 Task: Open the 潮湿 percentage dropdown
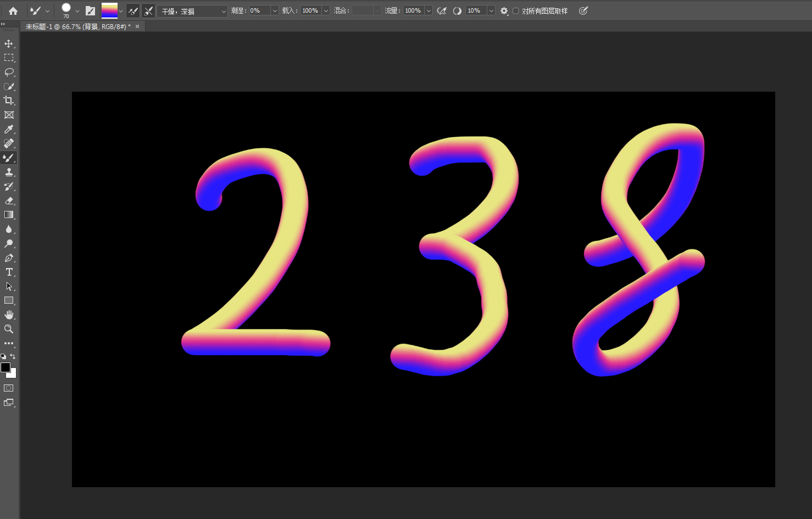[x=275, y=11]
